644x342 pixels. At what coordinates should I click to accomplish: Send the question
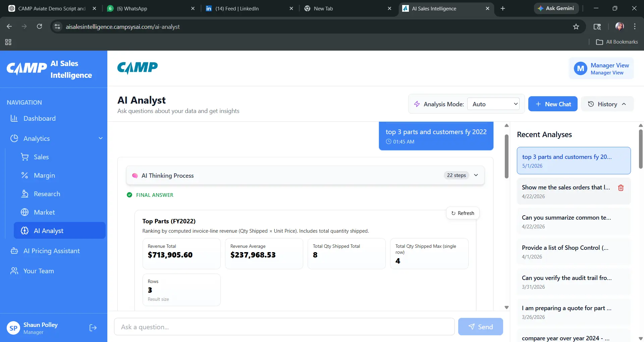click(x=480, y=327)
